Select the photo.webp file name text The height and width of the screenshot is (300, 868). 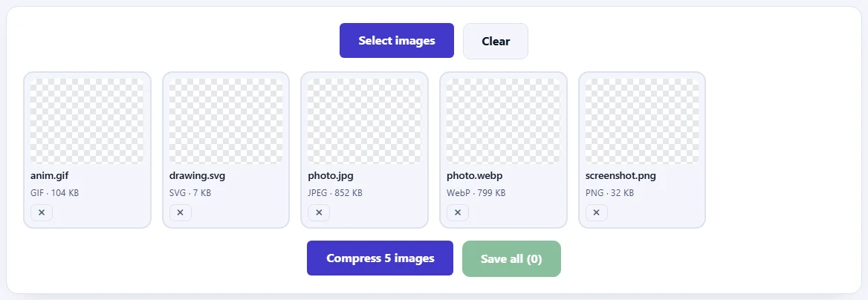click(474, 176)
